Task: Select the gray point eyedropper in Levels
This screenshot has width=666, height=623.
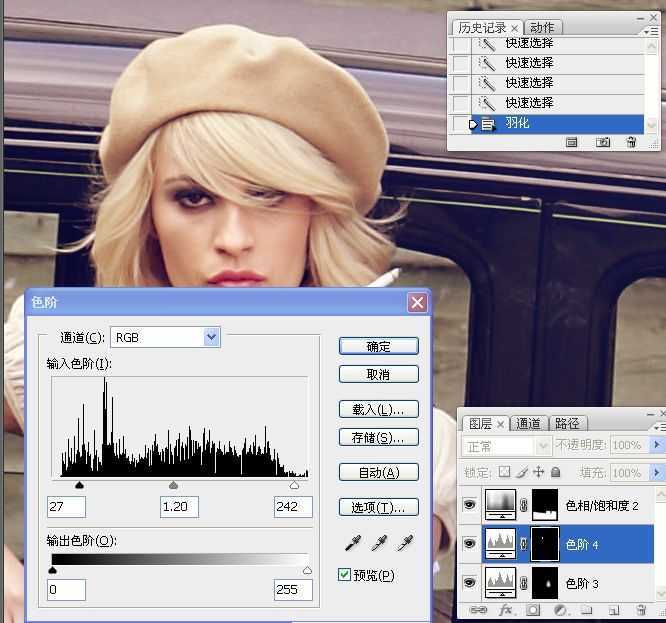Action: [379, 543]
